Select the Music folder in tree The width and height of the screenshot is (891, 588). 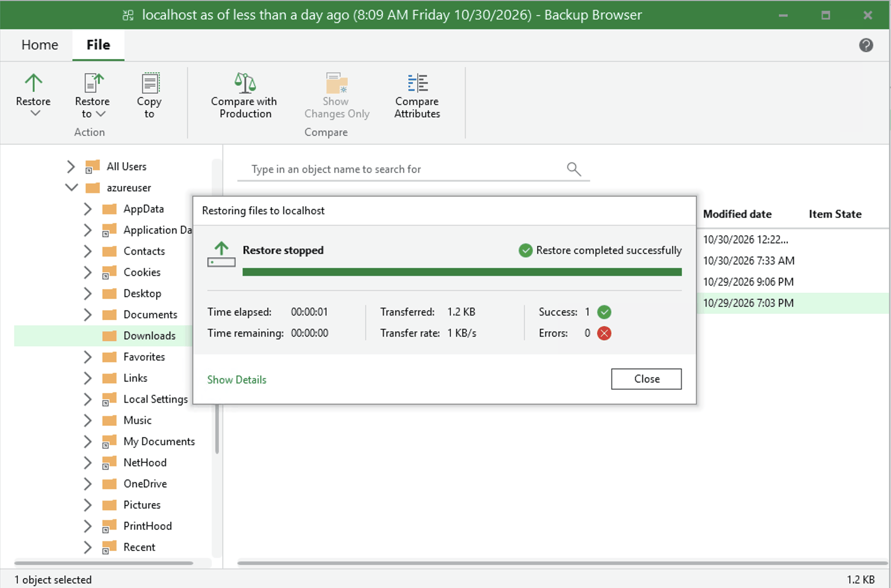click(x=138, y=421)
